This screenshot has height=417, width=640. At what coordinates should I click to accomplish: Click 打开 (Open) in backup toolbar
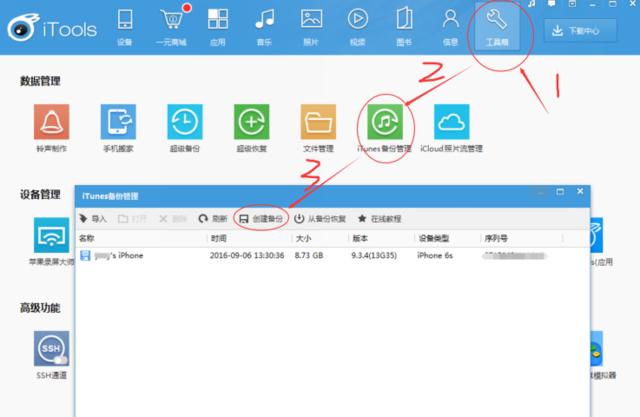132,219
